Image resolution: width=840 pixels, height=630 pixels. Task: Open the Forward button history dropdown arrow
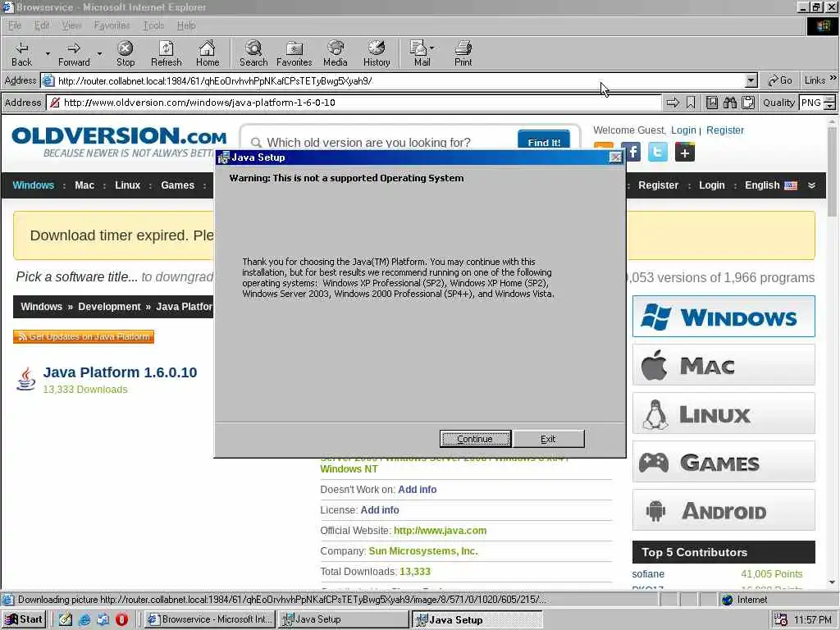(99, 53)
